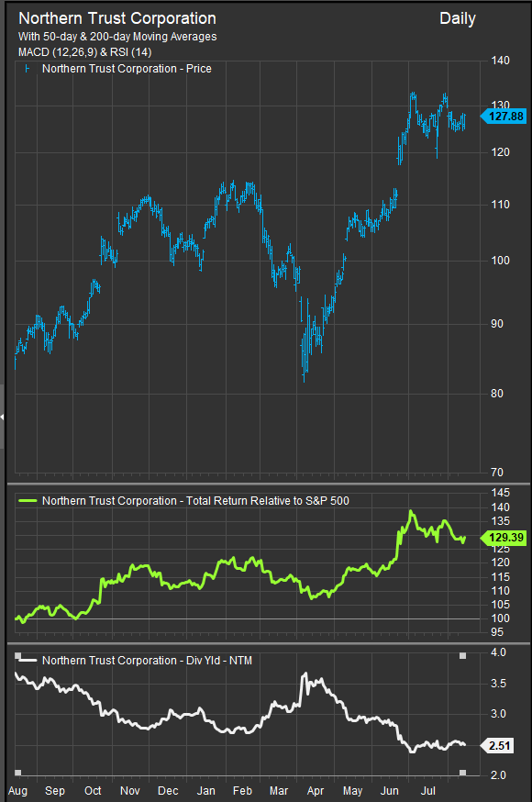This screenshot has width=532, height=802.
Task: Click the 70 price axis label
Action: [497, 473]
